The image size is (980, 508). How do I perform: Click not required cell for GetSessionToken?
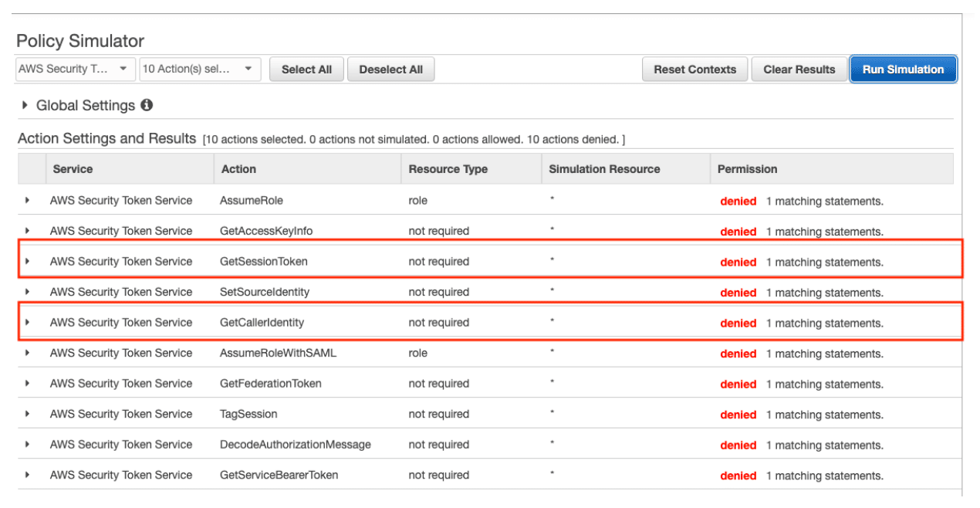click(439, 261)
